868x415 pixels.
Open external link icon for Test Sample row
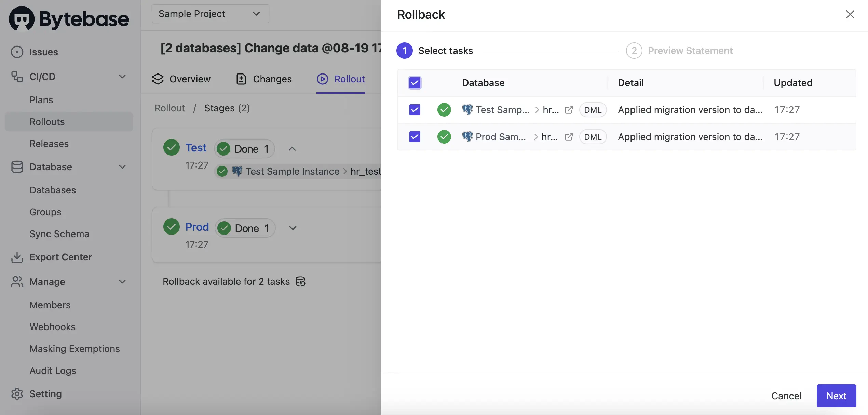click(x=569, y=110)
